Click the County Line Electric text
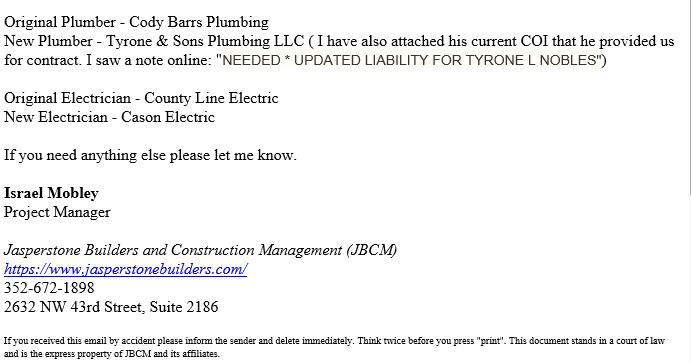This screenshot has height=362, width=691. click(x=211, y=98)
